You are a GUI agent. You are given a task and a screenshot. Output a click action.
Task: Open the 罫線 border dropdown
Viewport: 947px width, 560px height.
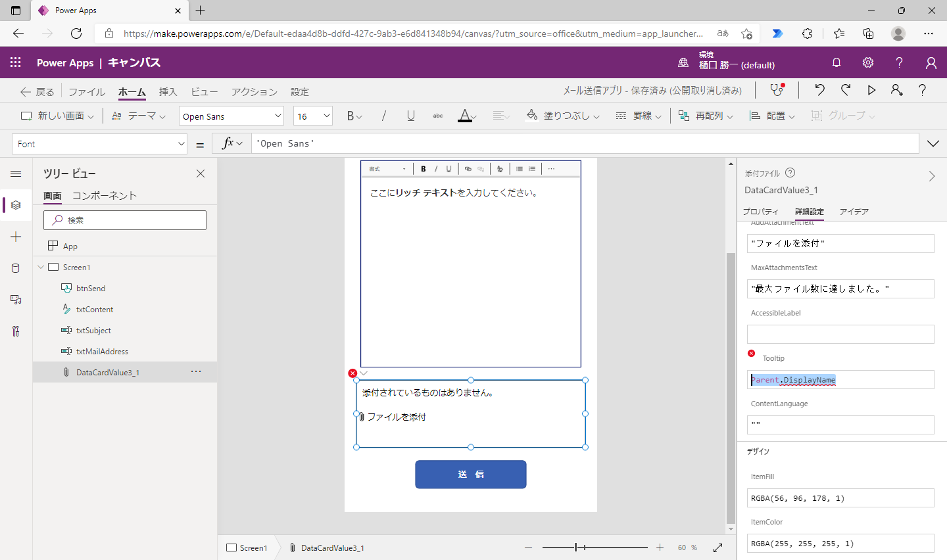[639, 116]
